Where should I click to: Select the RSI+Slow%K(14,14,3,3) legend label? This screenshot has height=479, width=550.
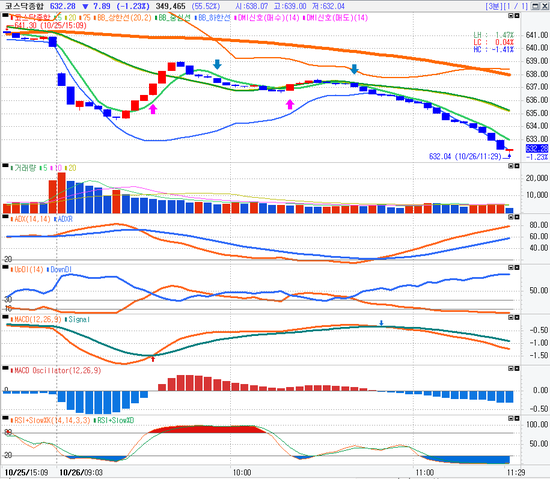pos(52,420)
